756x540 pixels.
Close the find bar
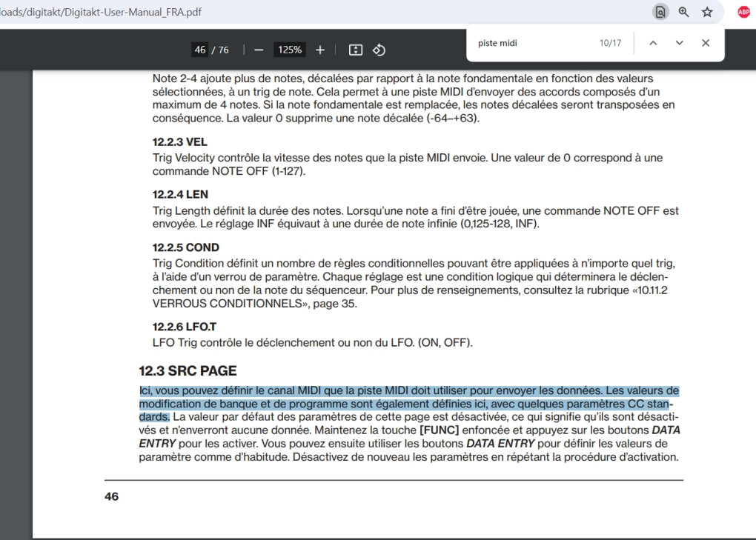click(706, 43)
